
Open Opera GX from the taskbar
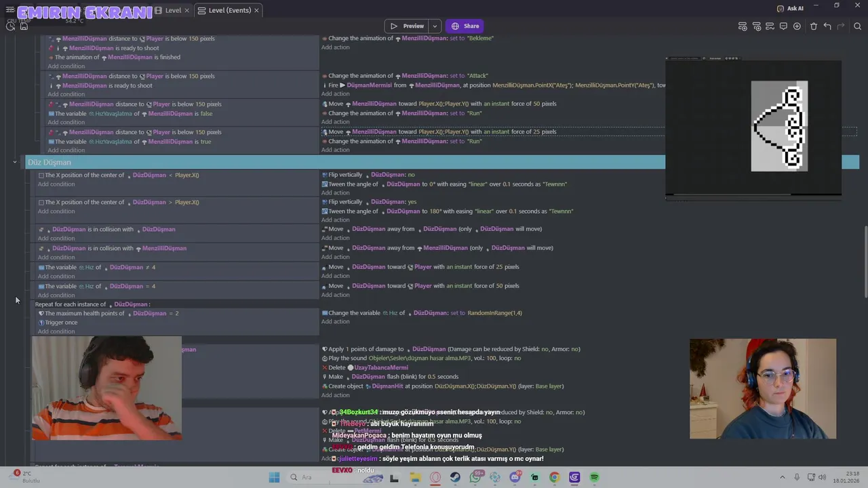point(435,477)
